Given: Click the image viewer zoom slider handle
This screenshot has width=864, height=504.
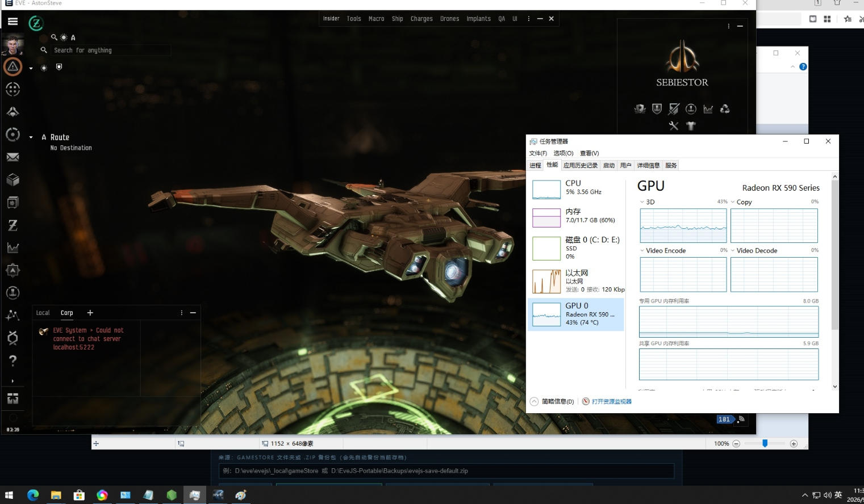Looking at the screenshot, I should point(765,443).
